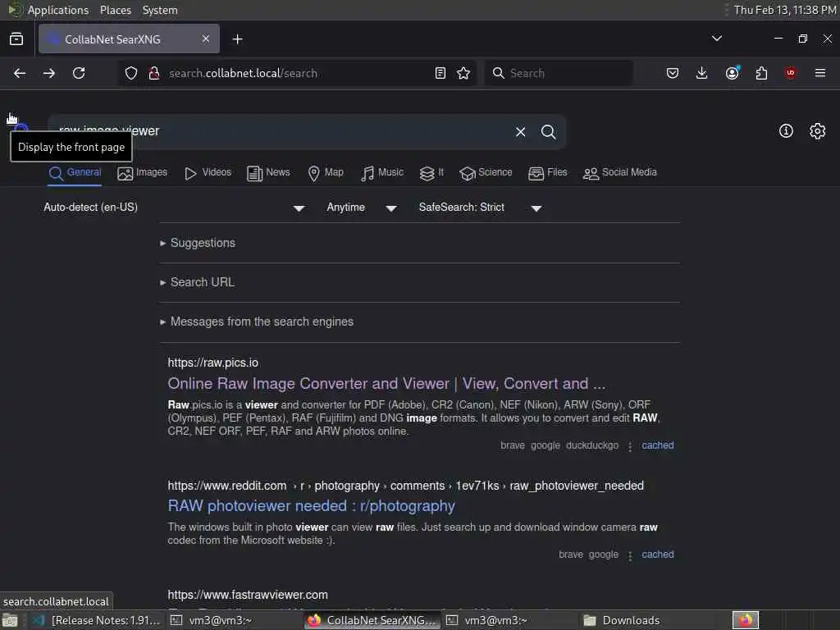Viewport: 840px width, 630px height.
Task: Open the Pocket save icon
Action: [673, 73]
